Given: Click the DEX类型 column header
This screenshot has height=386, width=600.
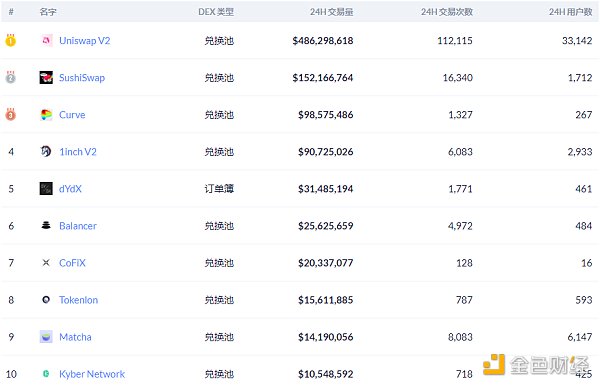Looking at the screenshot, I should click(x=216, y=12).
